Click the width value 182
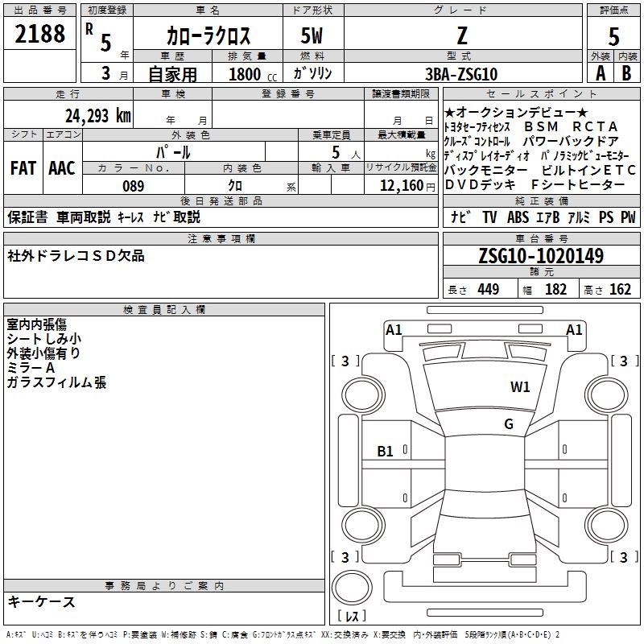The height and width of the screenshot is (644, 644). click(555, 289)
